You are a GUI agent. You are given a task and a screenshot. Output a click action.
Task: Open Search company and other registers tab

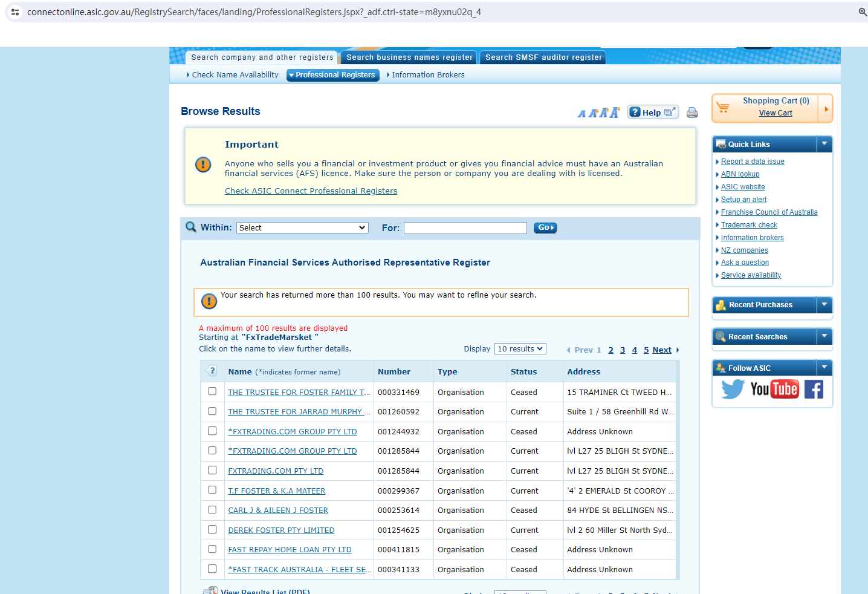pos(262,57)
